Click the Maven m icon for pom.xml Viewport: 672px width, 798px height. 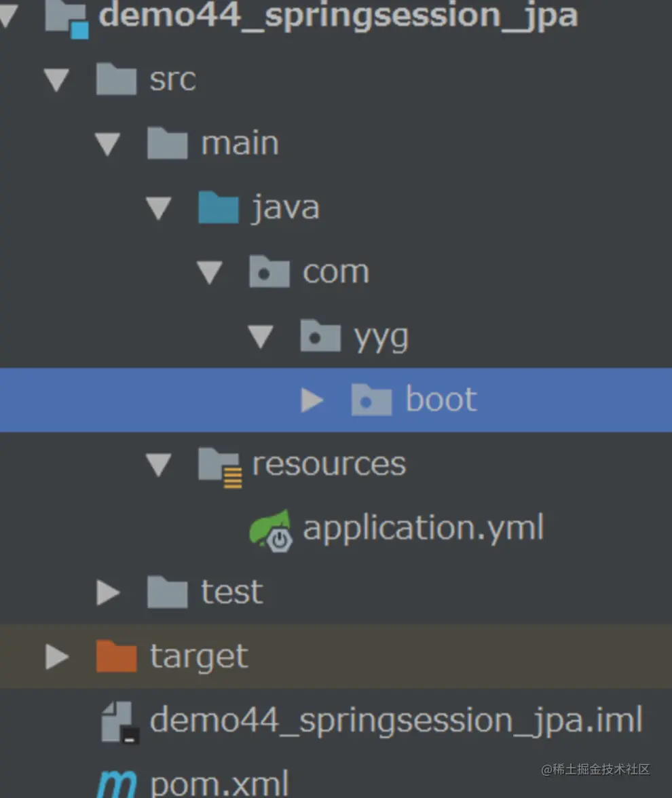tap(117, 784)
